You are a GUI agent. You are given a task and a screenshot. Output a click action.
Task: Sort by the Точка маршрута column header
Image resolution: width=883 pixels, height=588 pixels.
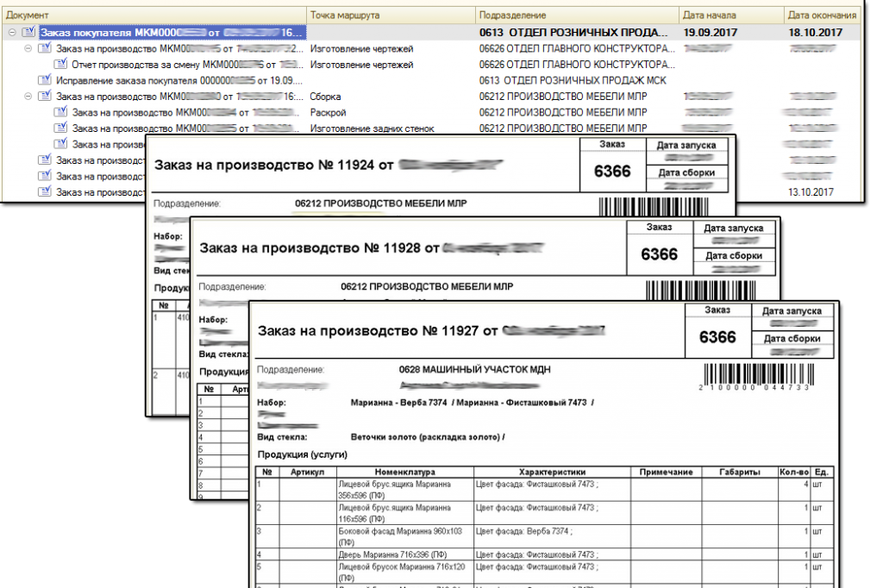pos(391,16)
